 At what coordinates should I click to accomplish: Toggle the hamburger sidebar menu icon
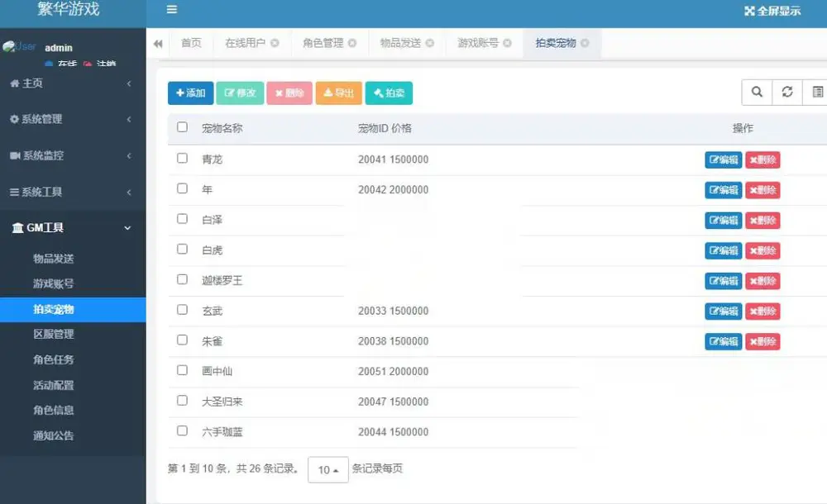[x=172, y=9]
